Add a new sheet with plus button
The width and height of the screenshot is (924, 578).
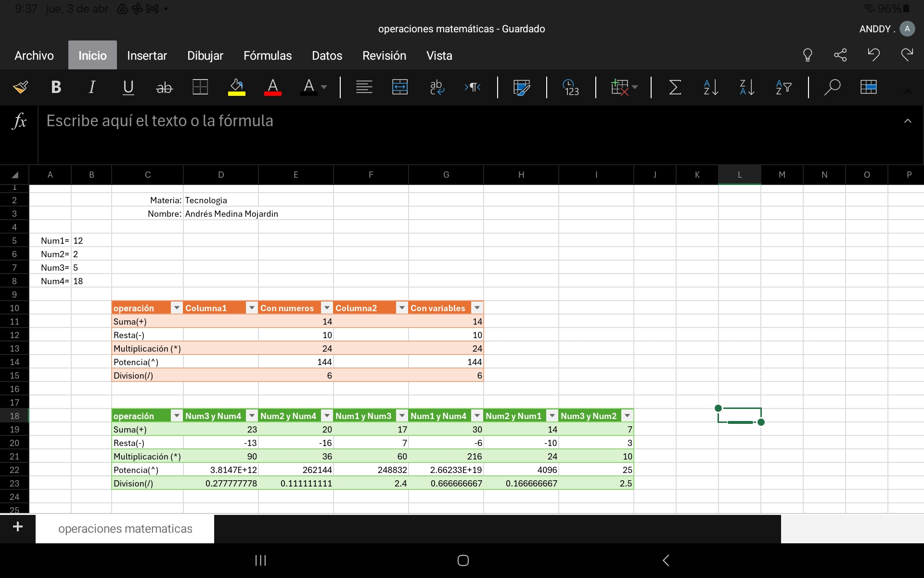click(18, 527)
